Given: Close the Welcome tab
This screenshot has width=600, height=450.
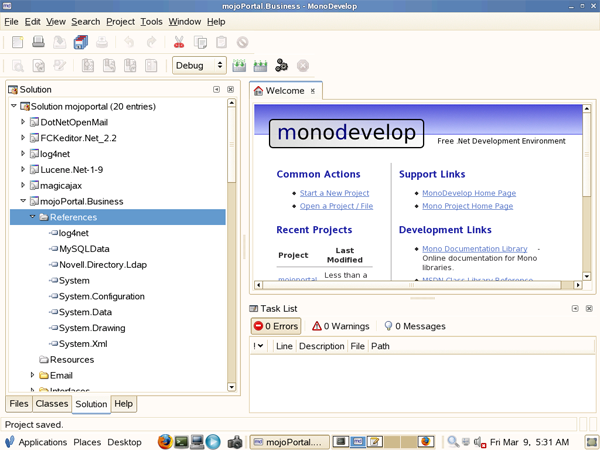Looking at the screenshot, I should 312,91.
